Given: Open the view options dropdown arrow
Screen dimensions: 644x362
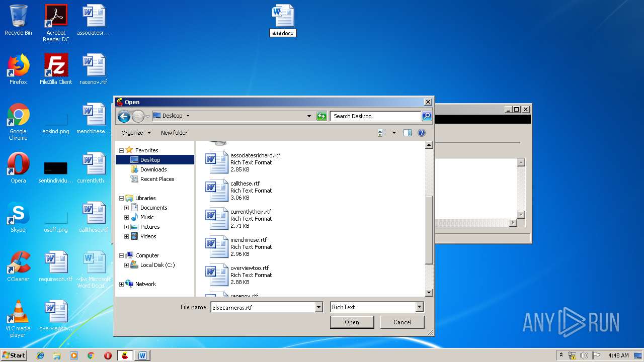Looking at the screenshot, I should (394, 133).
